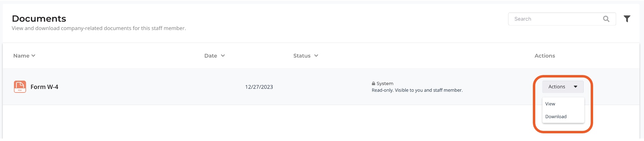Image resolution: width=644 pixels, height=141 pixels.
Task: Click the lock icon beside System
Action: (x=374, y=83)
